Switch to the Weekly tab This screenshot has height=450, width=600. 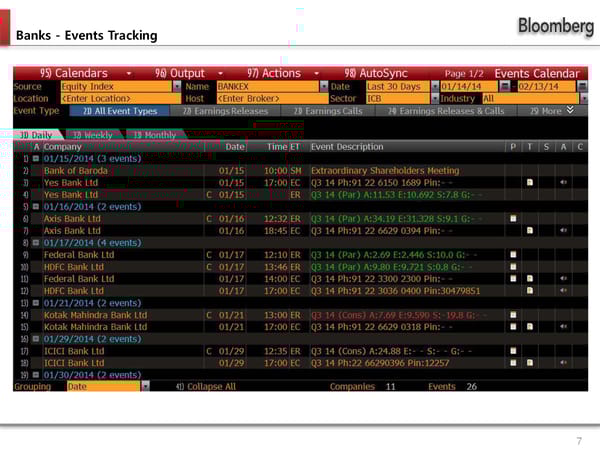coord(93,135)
